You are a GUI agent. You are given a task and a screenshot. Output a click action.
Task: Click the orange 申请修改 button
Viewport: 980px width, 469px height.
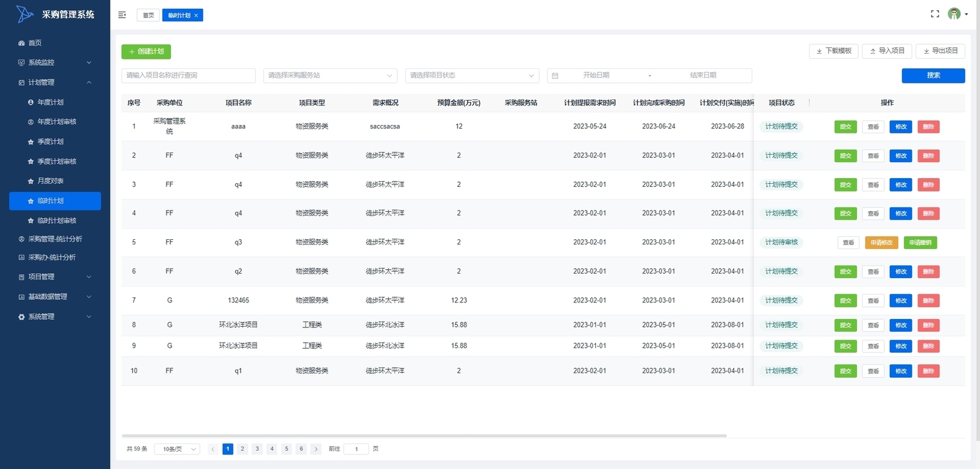tap(882, 242)
